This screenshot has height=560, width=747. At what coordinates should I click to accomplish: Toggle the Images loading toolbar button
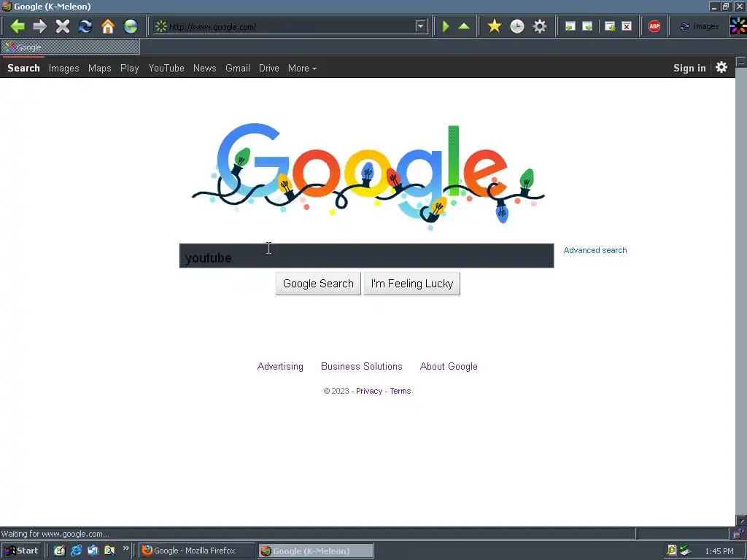pos(700,27)
